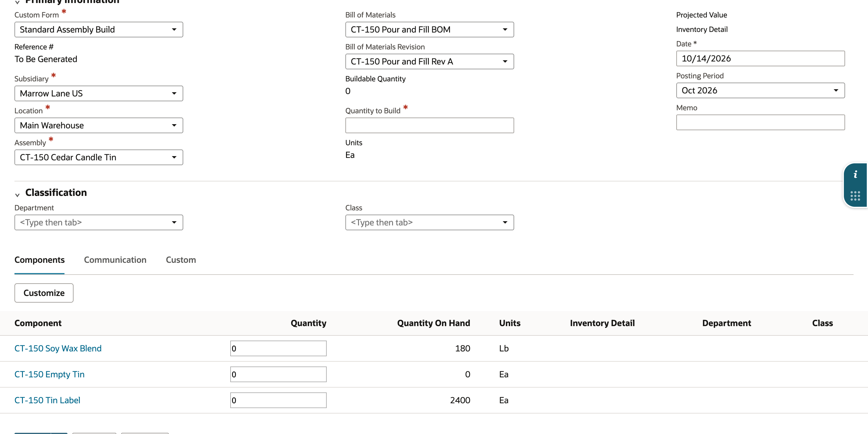Open the CT-150 Soy Wax Blend link
The width and height of the screenshot is (868, 434).
click(x=58, y=348)
